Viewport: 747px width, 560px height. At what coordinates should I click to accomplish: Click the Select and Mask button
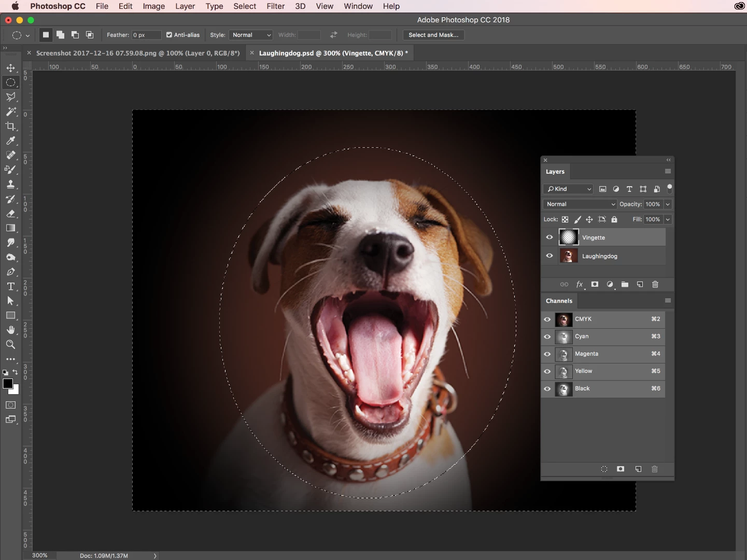click(433, 35)
